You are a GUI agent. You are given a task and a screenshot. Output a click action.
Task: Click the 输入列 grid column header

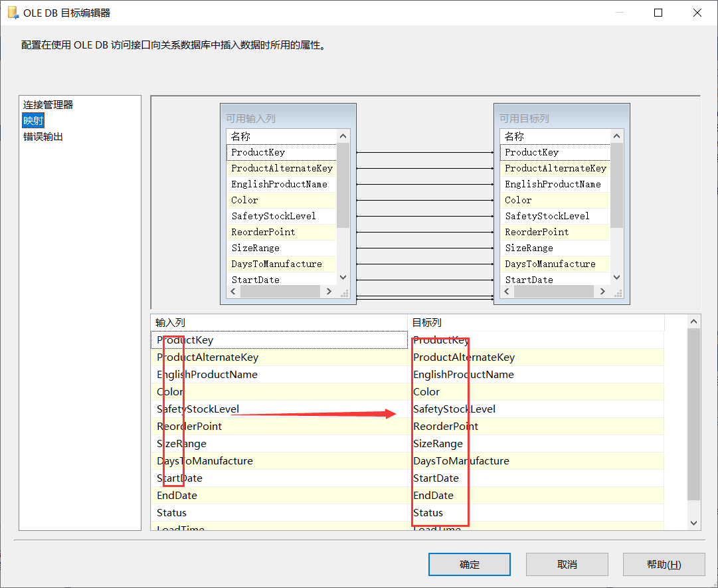coord(279,322)
